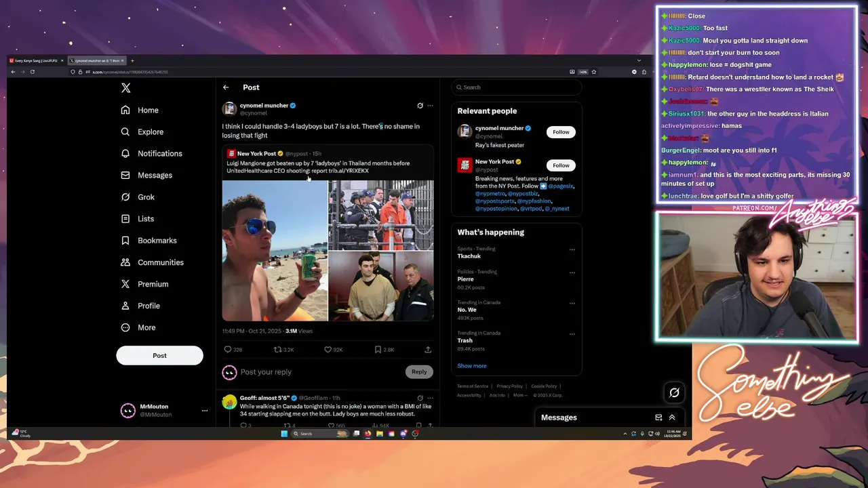Open the Windows Start menu
This screenshot has height=488, width=868.
click(284, 434)
